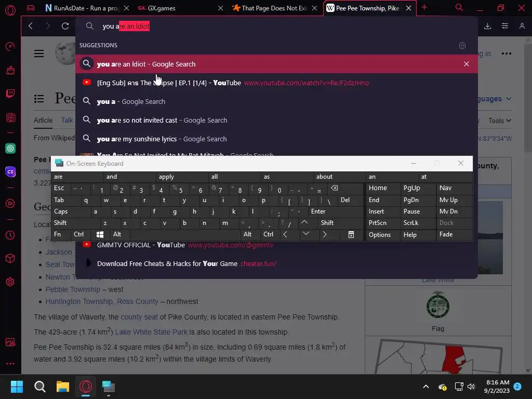This screenshot has width=532, height=399.
Task: Click the On-Screen Keyboard backspace key
Action: [335, 188]
